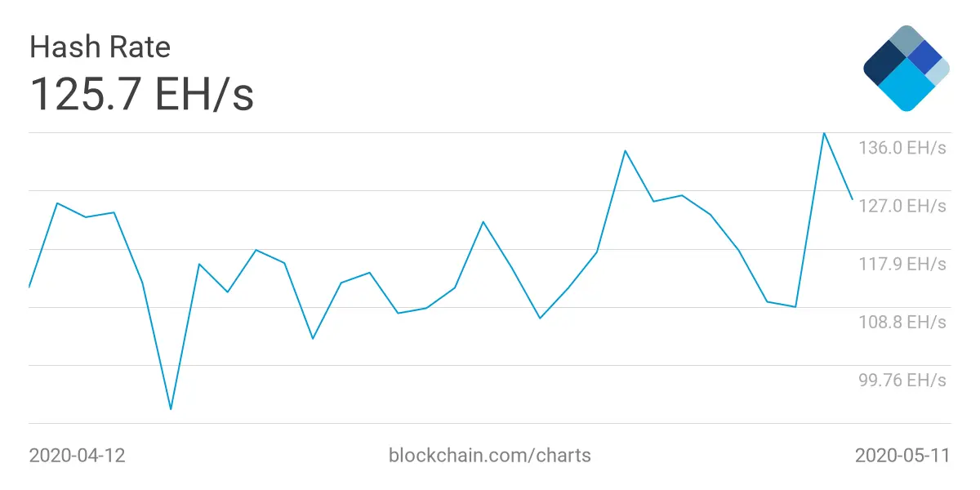
Task: Click the 108.8 EH/s axis label
Action: [x=902, y=322]
